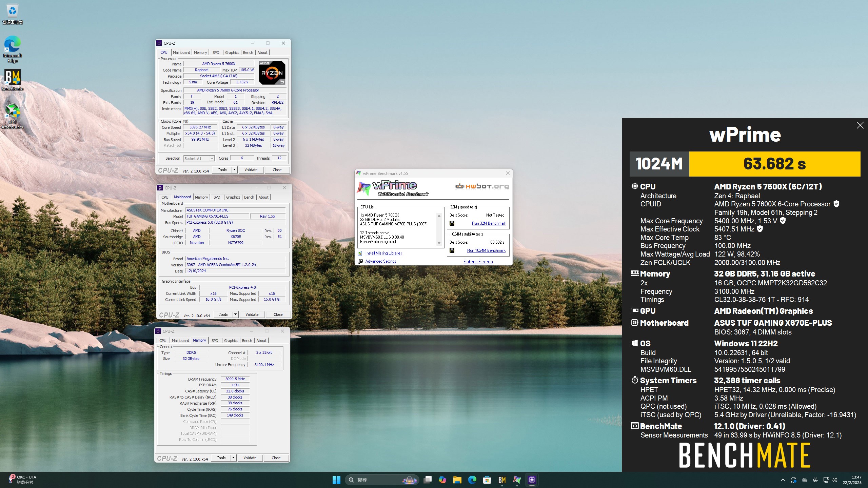Click DRAM Frequency value 3099.5 MHz
This screenshot has height=488, width=868.
click(235, 379)
